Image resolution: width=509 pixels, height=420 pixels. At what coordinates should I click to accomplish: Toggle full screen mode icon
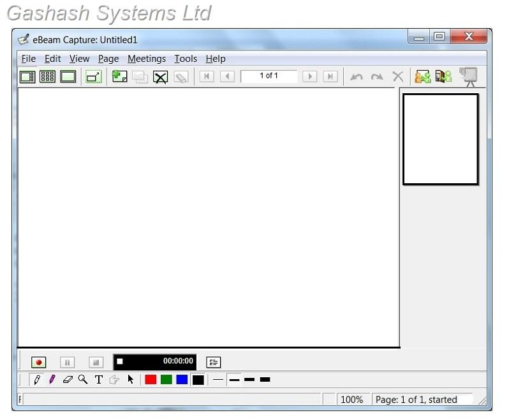94,77
